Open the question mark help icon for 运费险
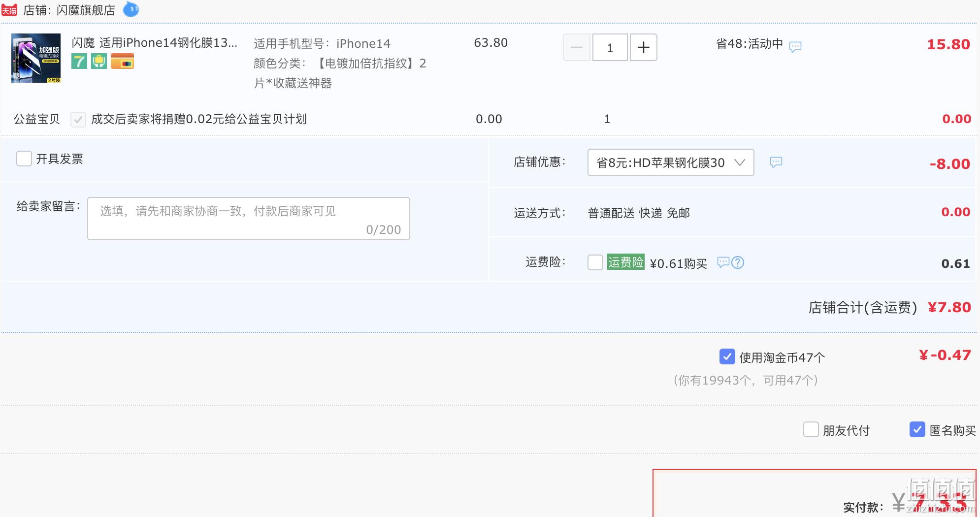Screen dimensions: 980x517 [738, 262]
